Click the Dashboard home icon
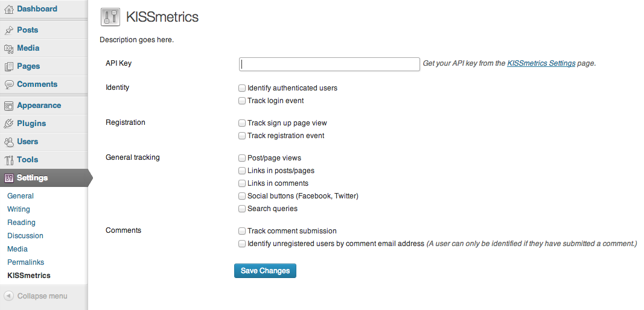This screenshot has height=310, width=644. [x=8, y=9]
